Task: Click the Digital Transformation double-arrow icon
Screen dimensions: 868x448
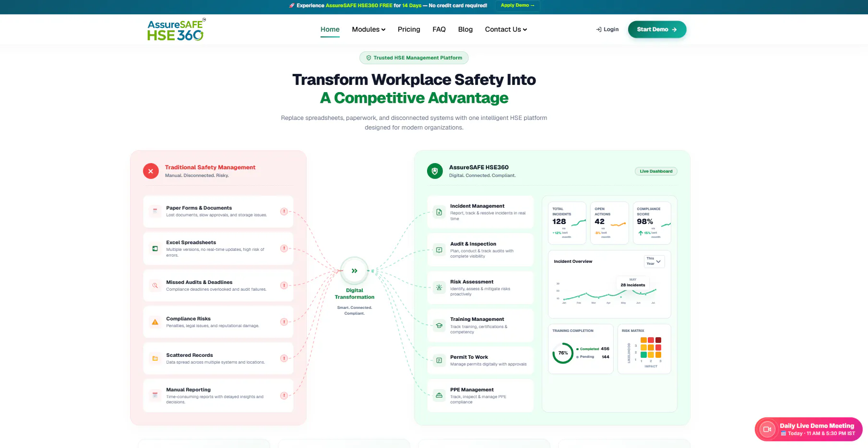Action: pos(355,271)
